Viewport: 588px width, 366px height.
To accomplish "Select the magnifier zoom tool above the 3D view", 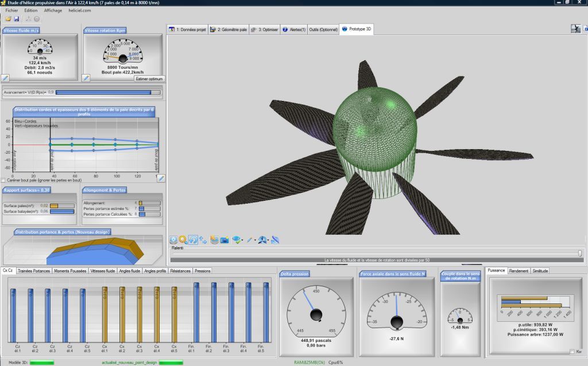I will (182, 239).
